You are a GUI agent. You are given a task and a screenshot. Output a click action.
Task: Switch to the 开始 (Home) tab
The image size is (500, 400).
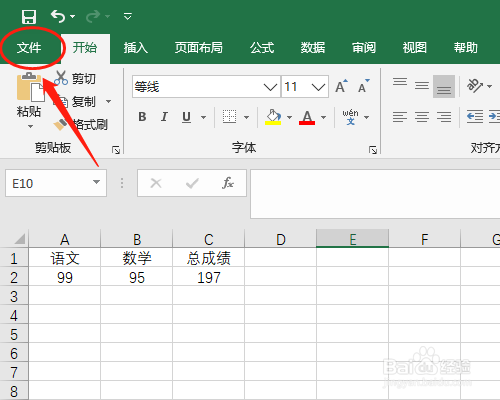pos(85,48)
